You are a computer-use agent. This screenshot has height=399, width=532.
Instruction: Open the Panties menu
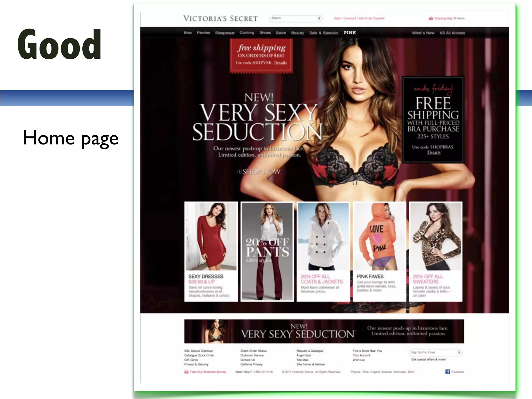pos(203,33)
